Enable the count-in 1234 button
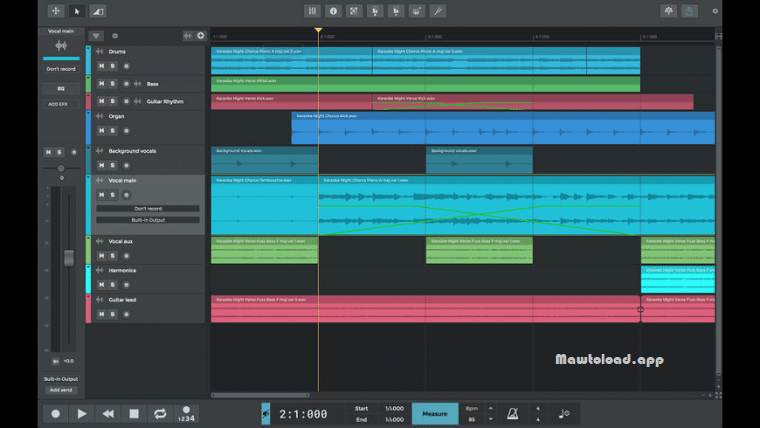 point(186,413)
